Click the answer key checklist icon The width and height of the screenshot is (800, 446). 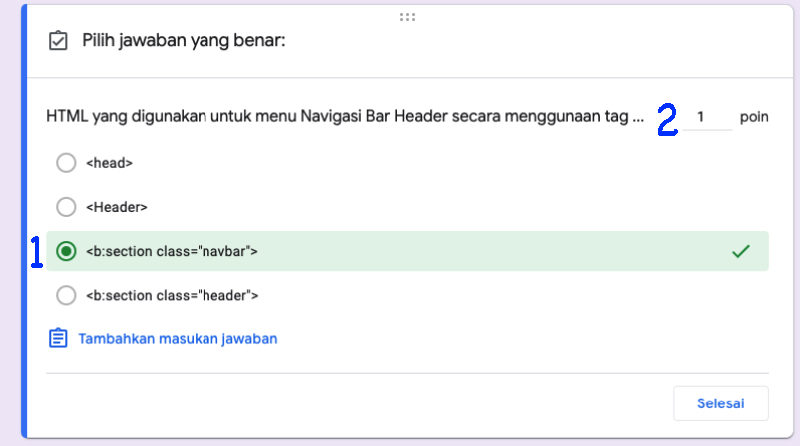coord(58,41)
